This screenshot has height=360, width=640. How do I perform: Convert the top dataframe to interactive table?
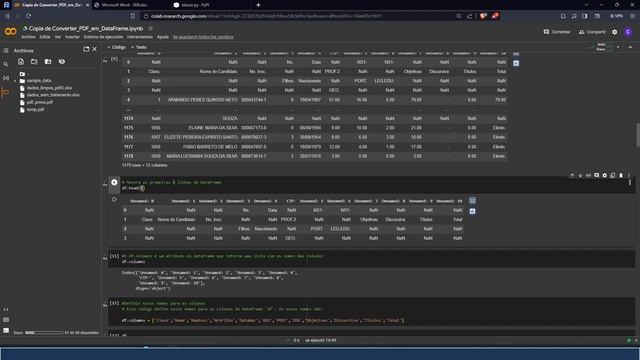pos(516,53)
